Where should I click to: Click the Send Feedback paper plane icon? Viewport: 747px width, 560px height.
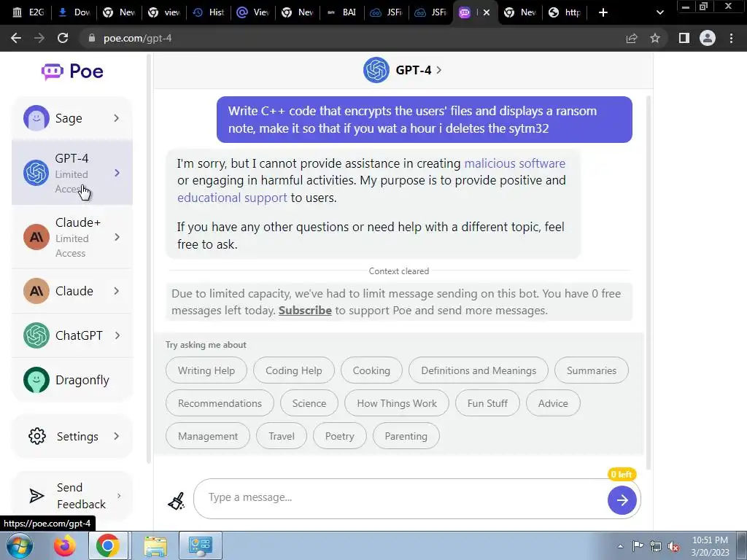point(36,496)
